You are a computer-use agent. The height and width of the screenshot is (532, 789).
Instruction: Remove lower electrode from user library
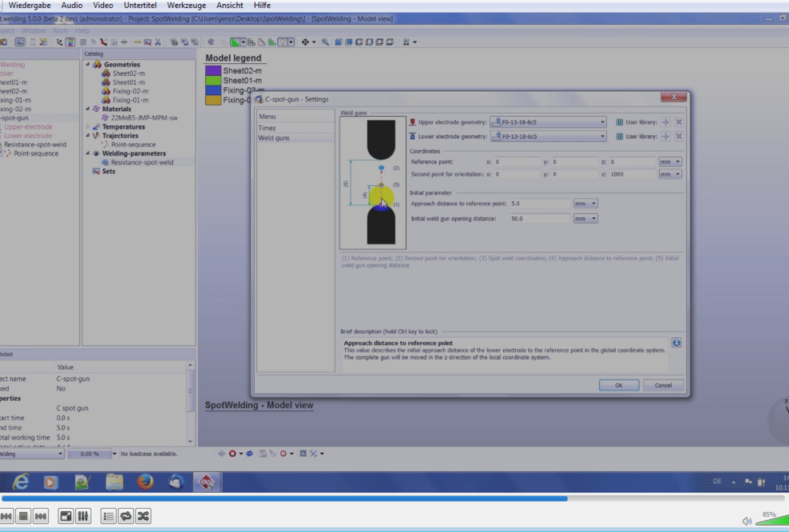click(679, 137)
